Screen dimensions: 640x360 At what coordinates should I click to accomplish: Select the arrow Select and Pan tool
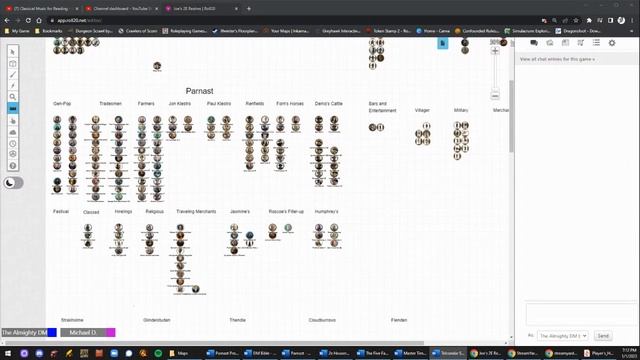click(x=13, y=52)
